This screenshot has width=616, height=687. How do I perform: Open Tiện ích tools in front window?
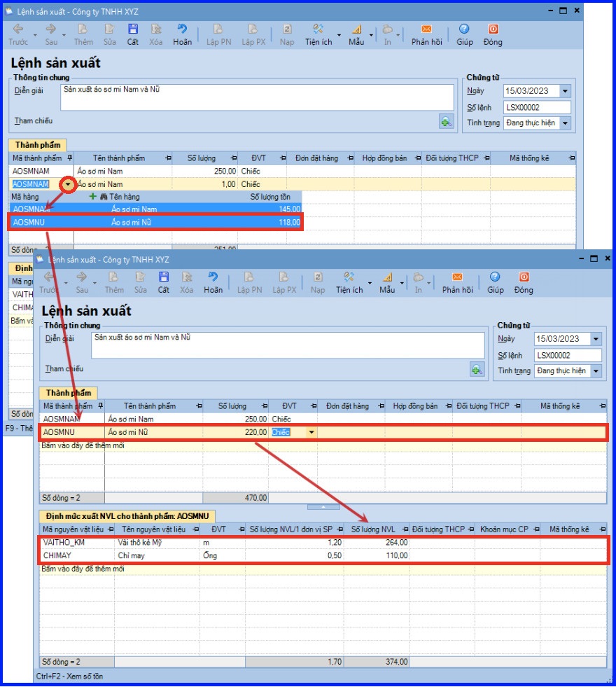coord(349,277)
